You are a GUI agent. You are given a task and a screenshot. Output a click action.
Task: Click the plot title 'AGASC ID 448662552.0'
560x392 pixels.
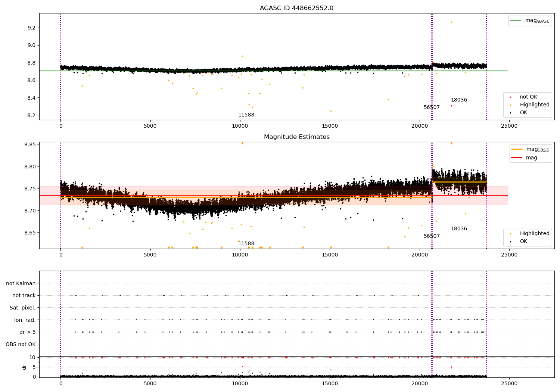pyautogui.click(x=296, y=8)
